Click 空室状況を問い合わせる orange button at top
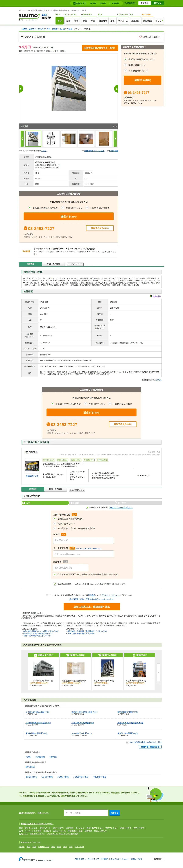Image resolution: width=183 pixels, height=868 pixels. (100, 48)
